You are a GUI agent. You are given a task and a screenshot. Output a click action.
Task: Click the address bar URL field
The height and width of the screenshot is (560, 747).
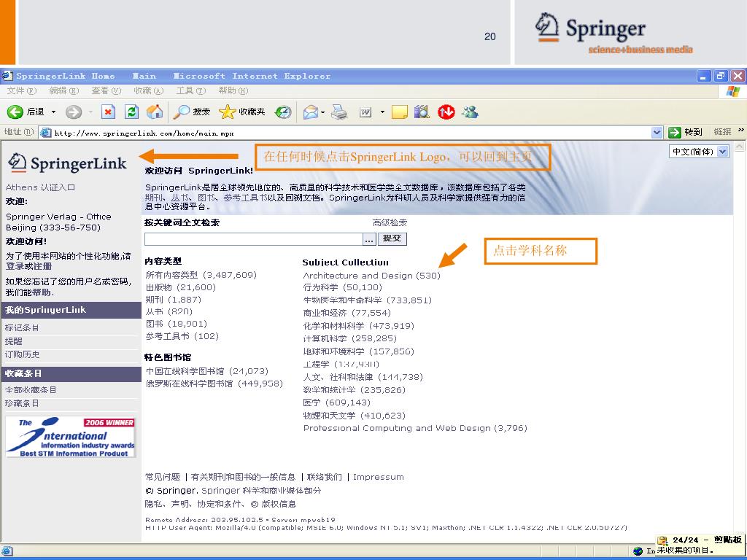point(352,133)
